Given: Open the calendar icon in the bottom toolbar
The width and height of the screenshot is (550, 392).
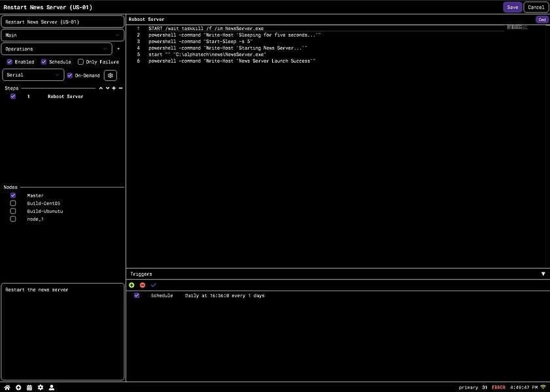Looking at the screenshot, I should point(29,387).
